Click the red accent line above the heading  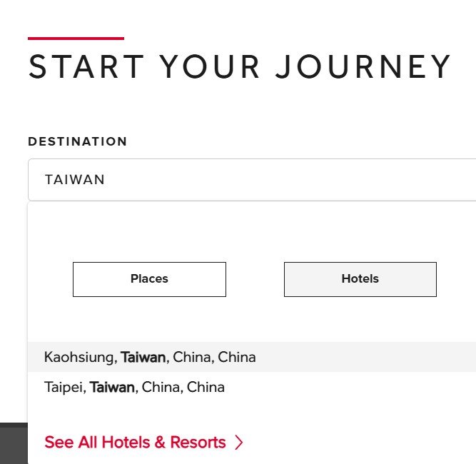point(76,38)
